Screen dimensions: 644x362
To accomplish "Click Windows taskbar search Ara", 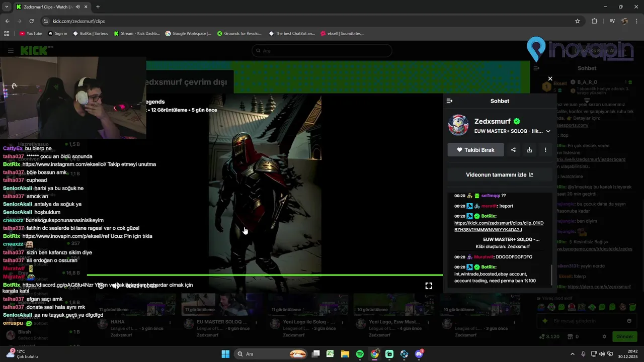I will (272, 354).
